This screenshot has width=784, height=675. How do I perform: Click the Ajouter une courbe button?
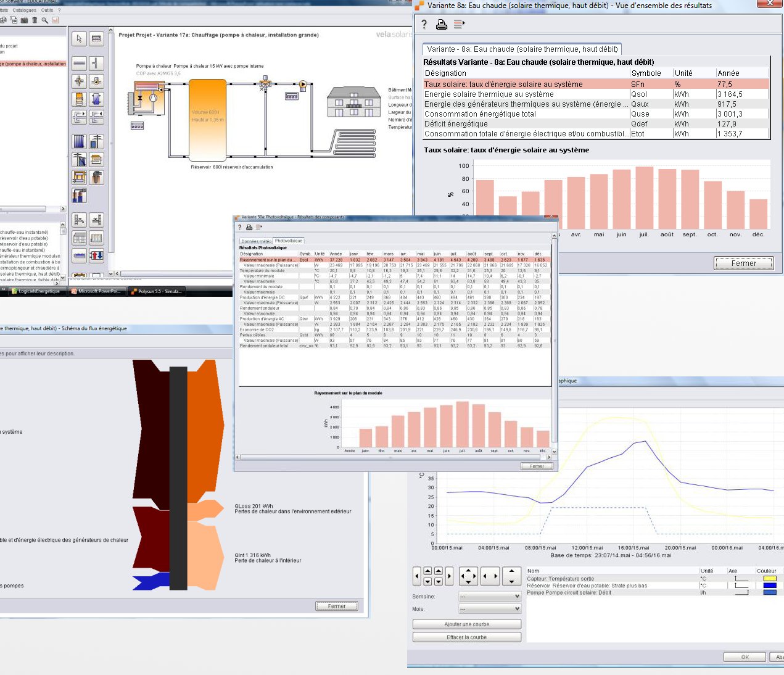pos(466,624)
